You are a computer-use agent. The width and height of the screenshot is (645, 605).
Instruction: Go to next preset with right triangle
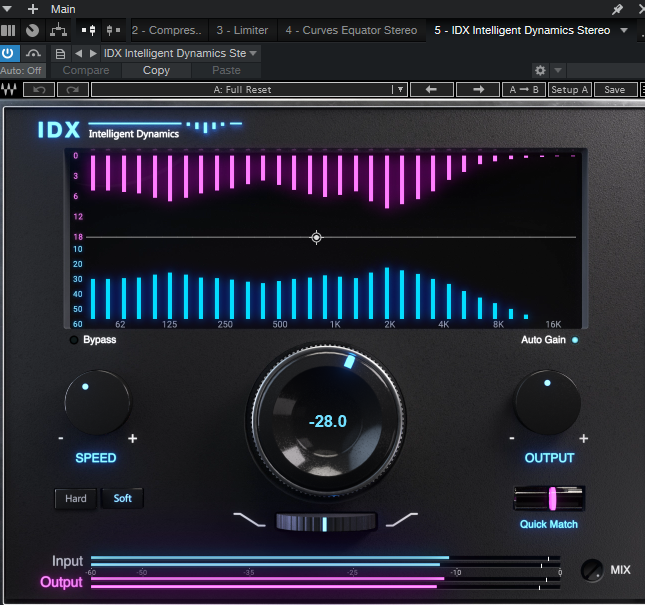click(93, 53)
